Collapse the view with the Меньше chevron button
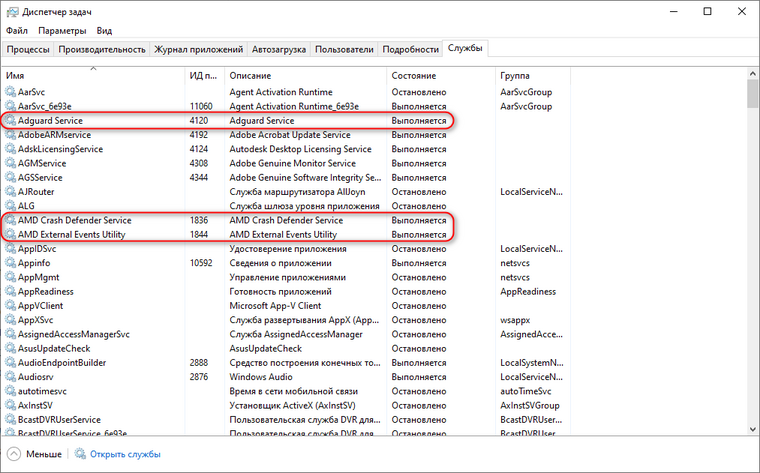 (x=14, y=454)
